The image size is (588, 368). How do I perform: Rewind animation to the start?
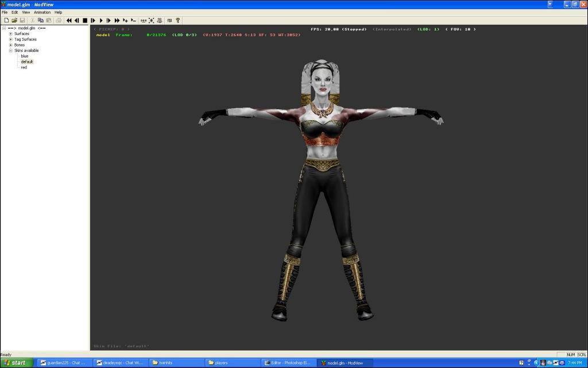tap(69, 20)
